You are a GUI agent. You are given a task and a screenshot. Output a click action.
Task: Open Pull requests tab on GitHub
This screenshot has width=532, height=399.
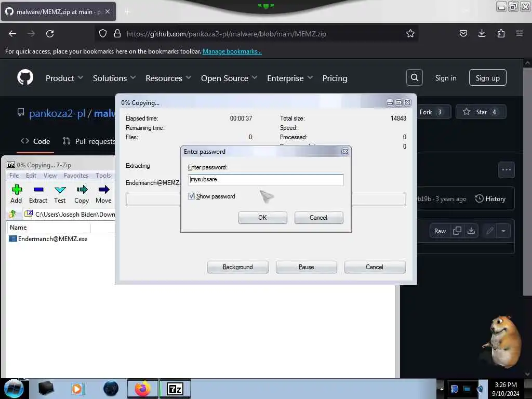pos(89,141)
